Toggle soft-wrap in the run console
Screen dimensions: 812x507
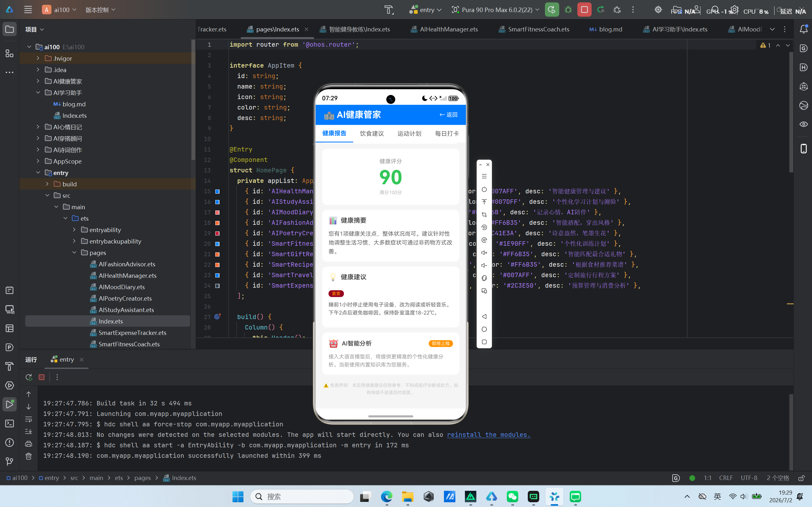29,419
